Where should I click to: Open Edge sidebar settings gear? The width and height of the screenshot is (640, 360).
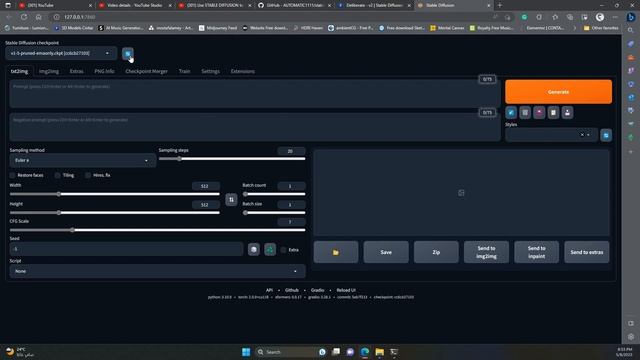(631, 337)
